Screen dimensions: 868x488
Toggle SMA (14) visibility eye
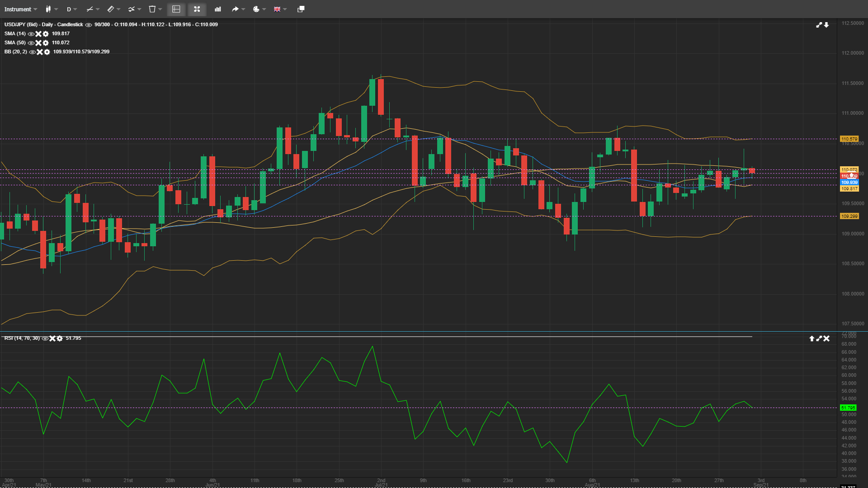click(x=31, y=34)
